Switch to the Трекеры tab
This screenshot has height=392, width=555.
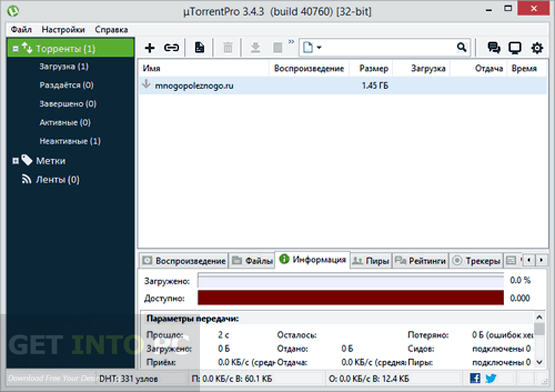[x=476, y=261]
